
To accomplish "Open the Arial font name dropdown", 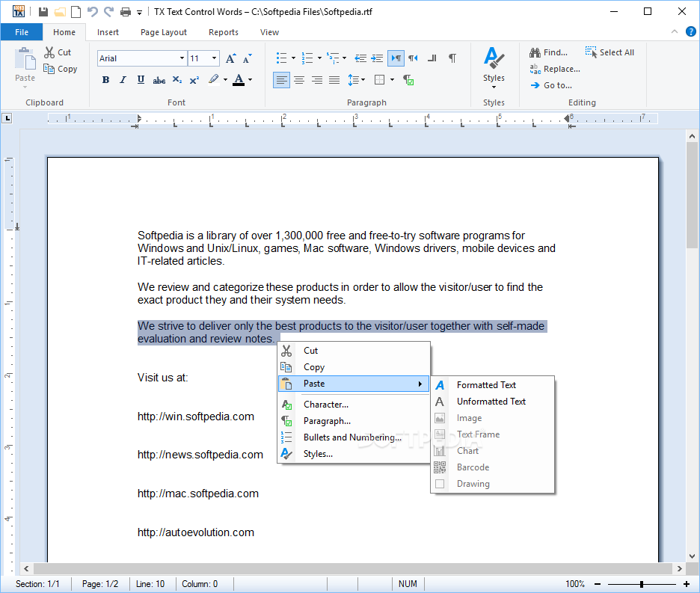I will 182,58.
